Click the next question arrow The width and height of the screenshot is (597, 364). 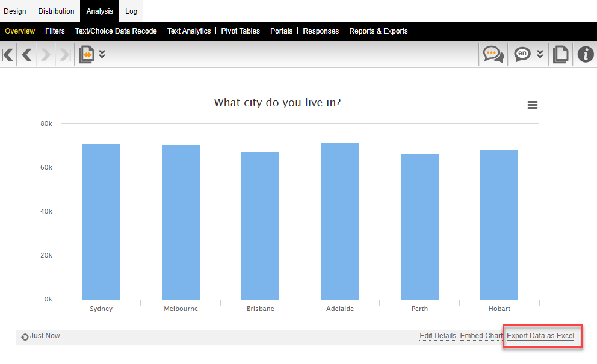[x=46, y=54]
